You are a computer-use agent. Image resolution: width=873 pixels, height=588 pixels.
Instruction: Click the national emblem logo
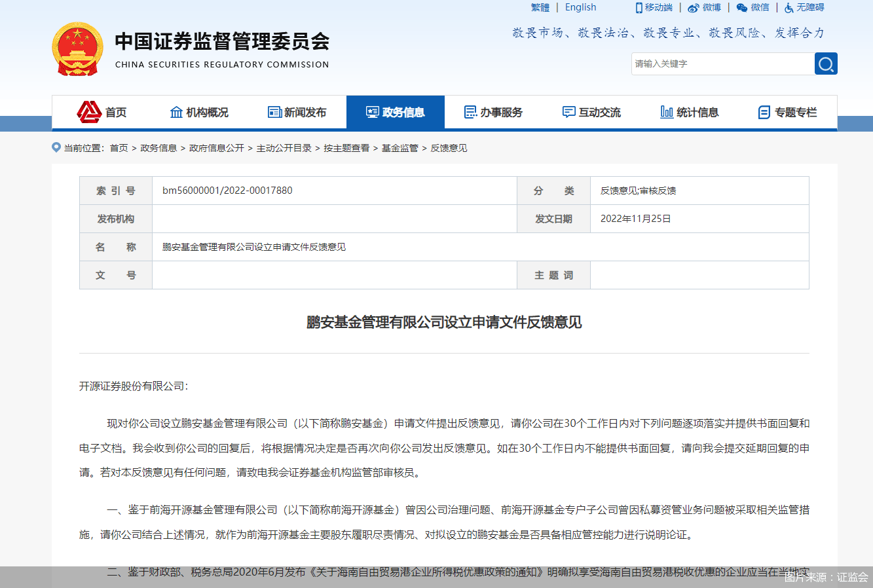point(77,49)
